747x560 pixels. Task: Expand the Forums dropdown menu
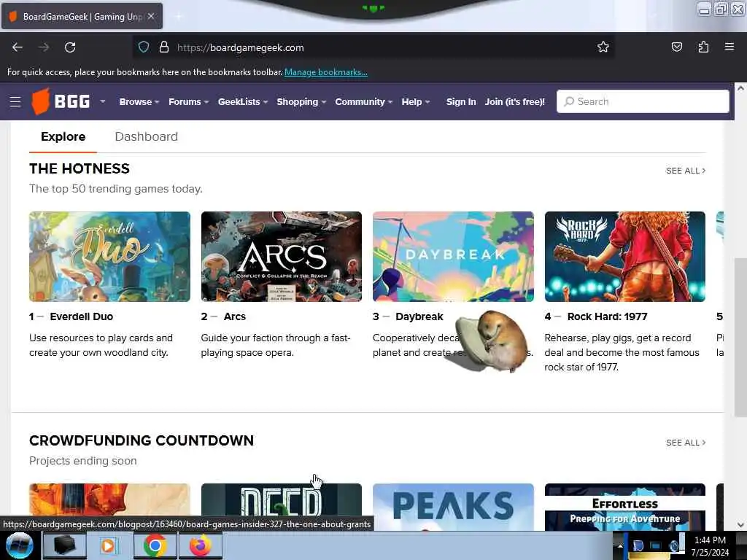pyautogui.click(x=189, y=101)
